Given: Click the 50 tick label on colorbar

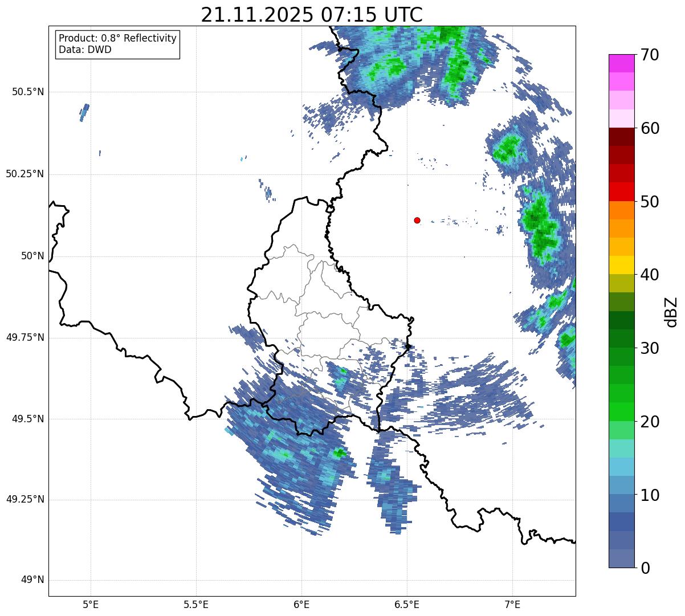Looking at the screenshot, I should [649, 202].
